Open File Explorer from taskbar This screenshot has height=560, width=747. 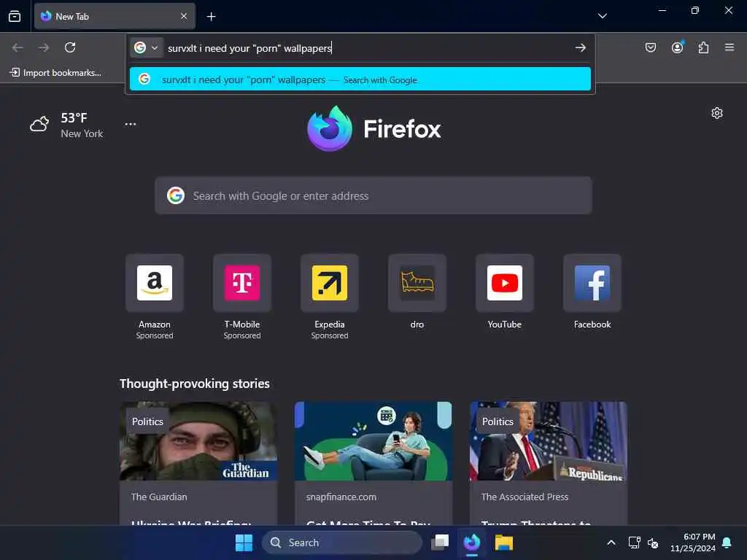(x=503, y=542)
